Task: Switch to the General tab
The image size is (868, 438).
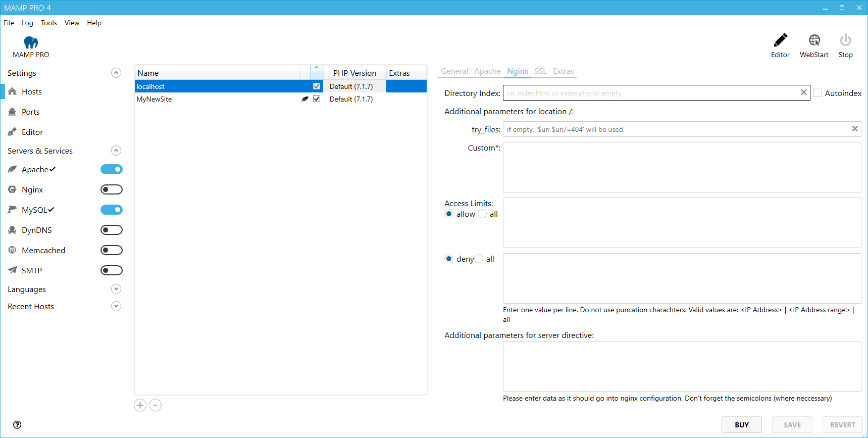Action: (454, 71)
